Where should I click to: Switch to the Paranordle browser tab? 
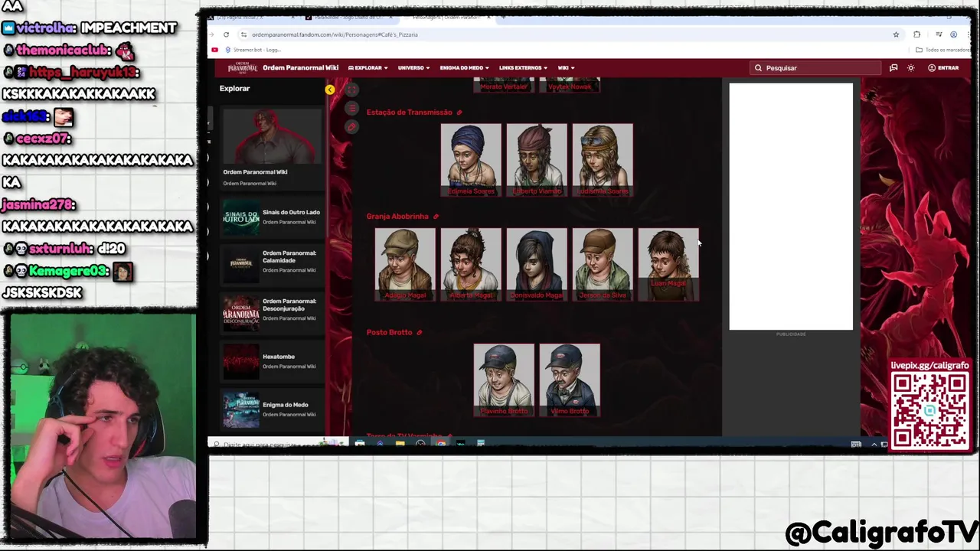pyautogui.click(x=348, y=17)
